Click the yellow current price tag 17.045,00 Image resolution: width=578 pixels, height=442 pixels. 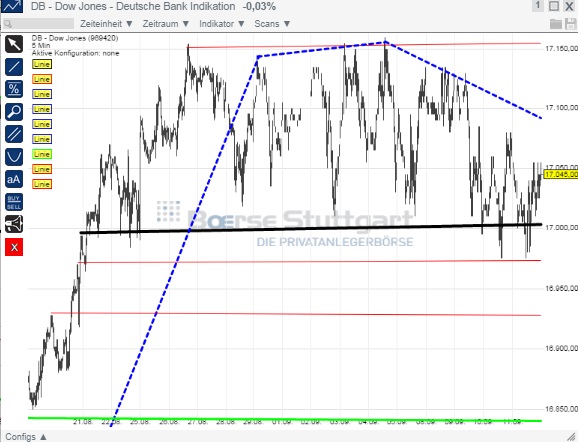(561, 174)
